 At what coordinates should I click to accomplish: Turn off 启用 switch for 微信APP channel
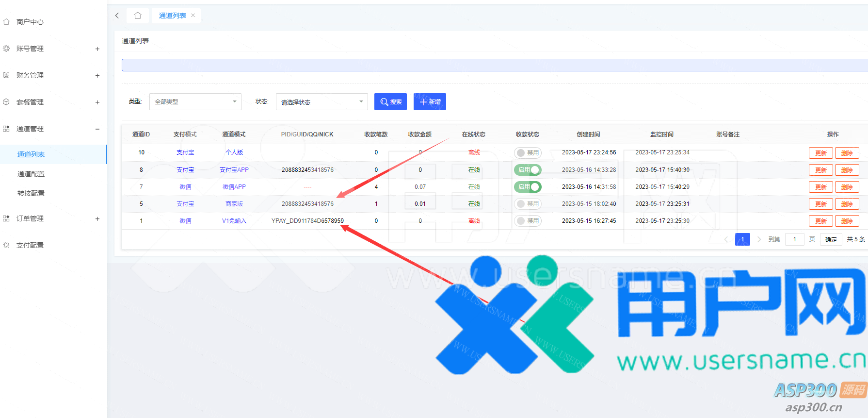528,187
